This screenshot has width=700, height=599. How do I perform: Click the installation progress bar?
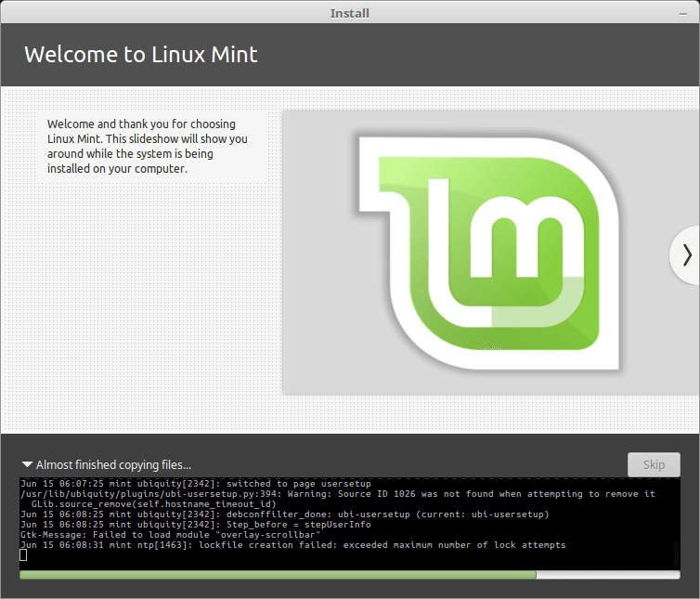(350, 575)
